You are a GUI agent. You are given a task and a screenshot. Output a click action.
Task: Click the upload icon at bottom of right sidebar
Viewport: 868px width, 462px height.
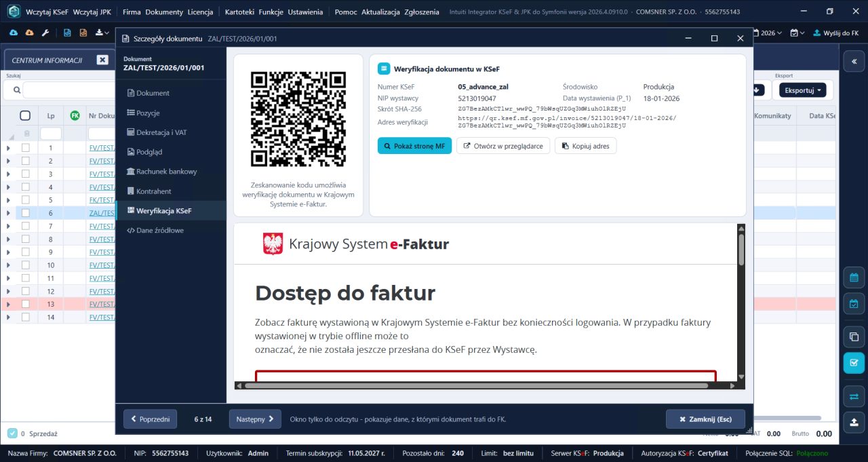pos(854,422)
